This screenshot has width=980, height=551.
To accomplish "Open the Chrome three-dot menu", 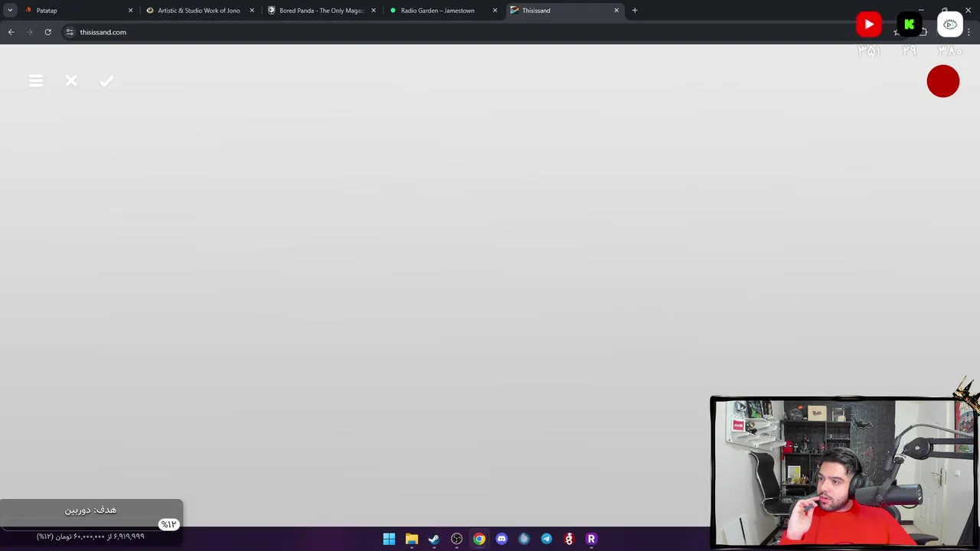I will pyautogui.click(x=969, y=32).
